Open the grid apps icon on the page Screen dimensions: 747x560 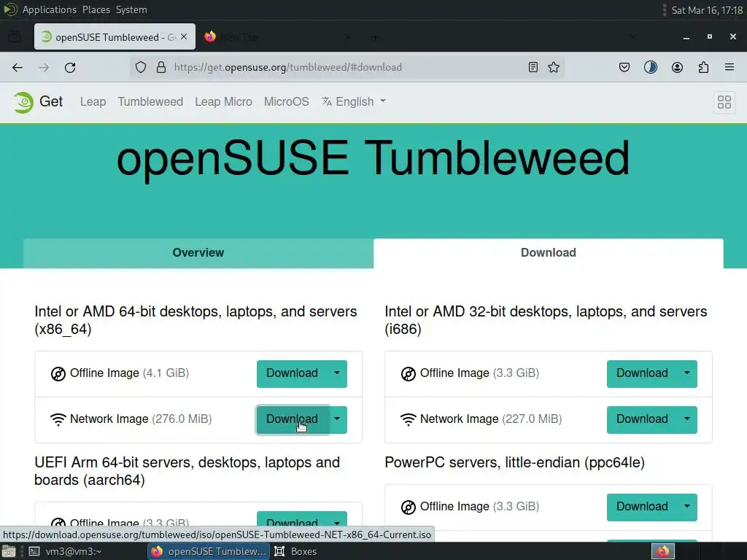724,102
